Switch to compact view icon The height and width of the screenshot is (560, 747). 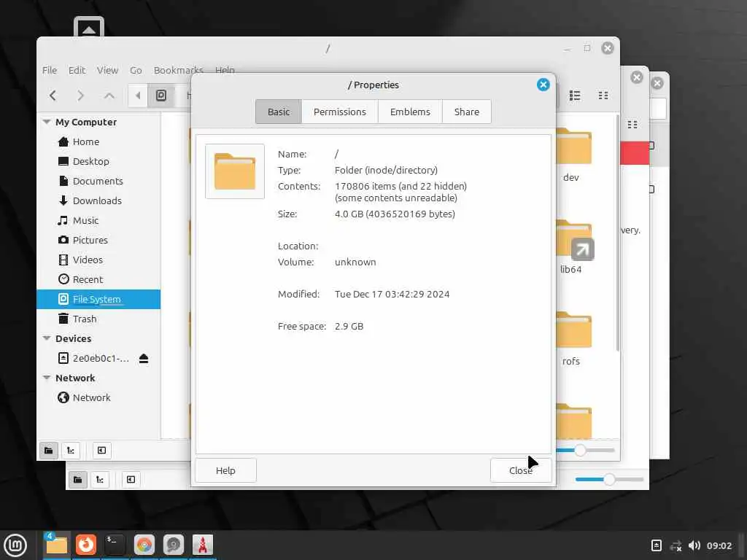603,96
